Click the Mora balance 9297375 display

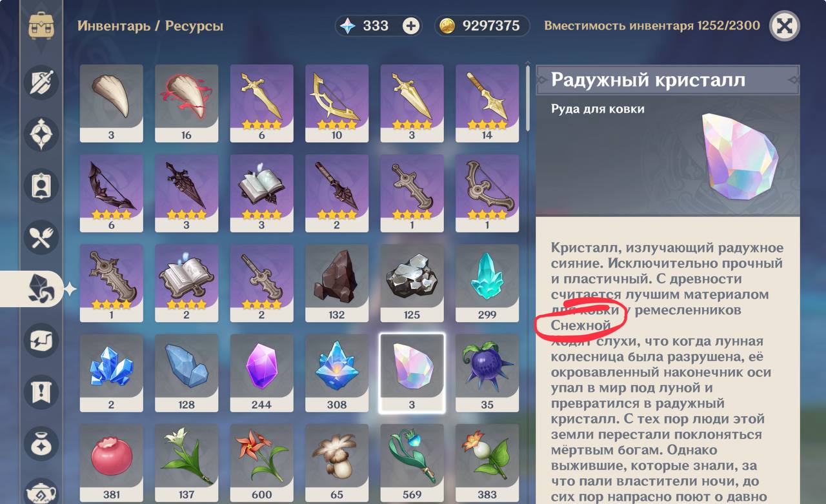[x=482, y=26]
